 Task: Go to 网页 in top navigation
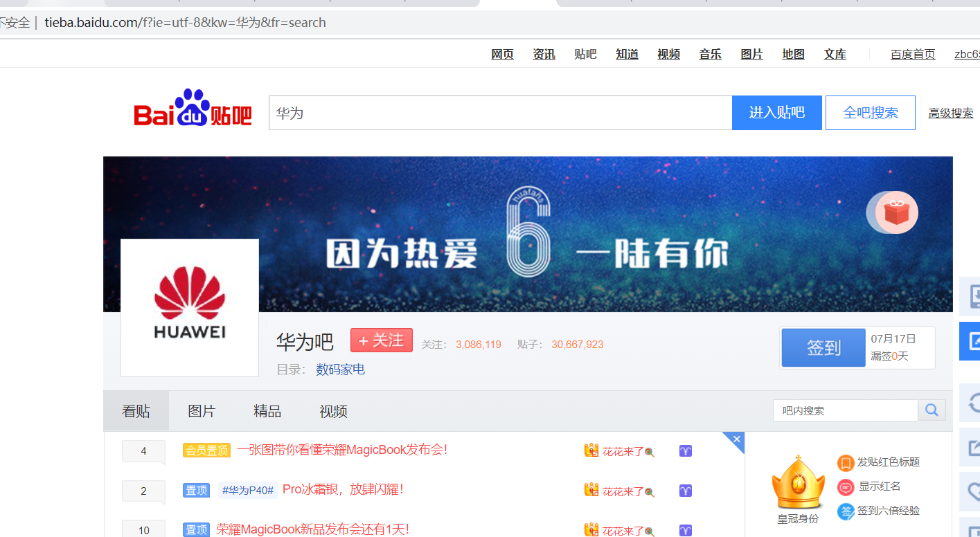click(503, 54)
